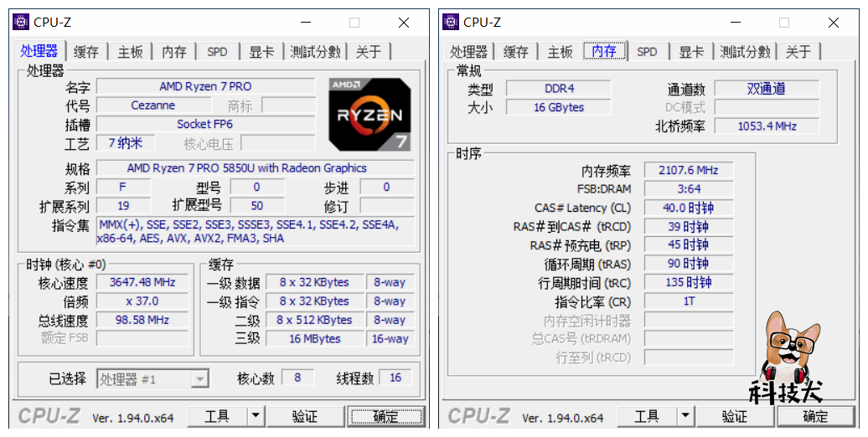Click the channel value 双通道
Image resolution: width=868 pixels, height=437 pixels.
[766, 89]
